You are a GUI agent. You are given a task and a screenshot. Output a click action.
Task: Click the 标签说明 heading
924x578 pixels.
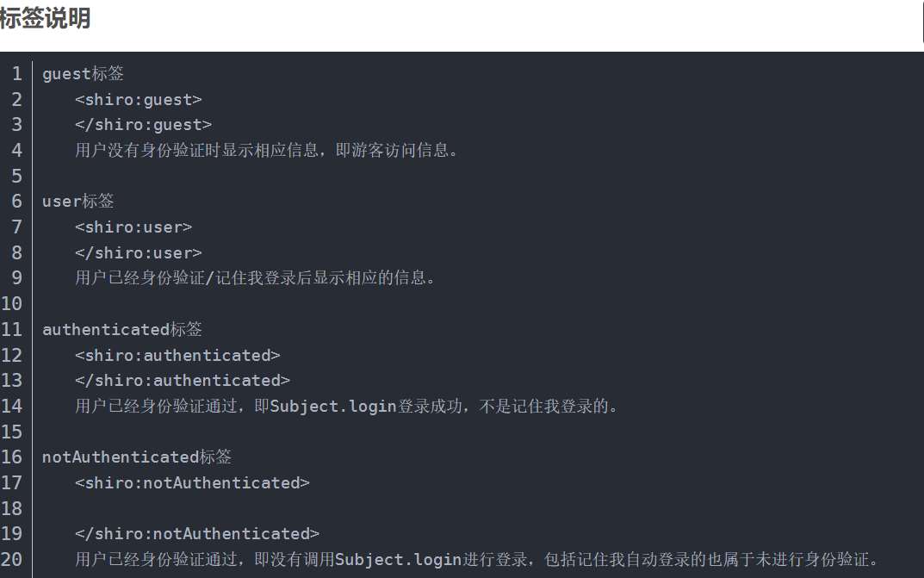45,18
